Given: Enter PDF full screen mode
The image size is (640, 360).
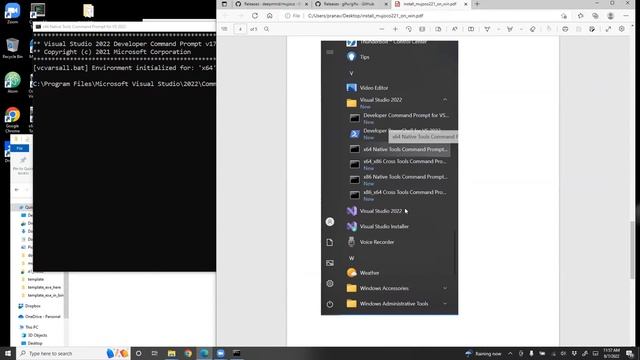Looking at the screenshot, I should coord(608,29).
